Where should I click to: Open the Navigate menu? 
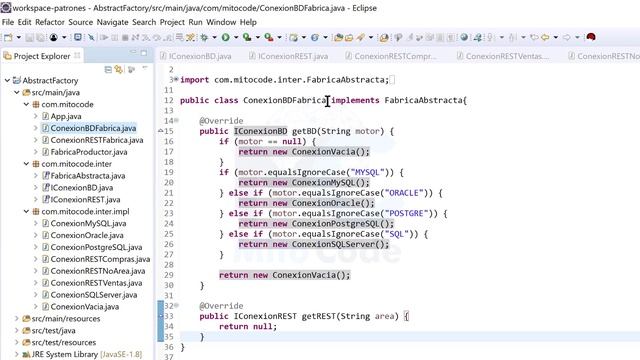[112, 22]
